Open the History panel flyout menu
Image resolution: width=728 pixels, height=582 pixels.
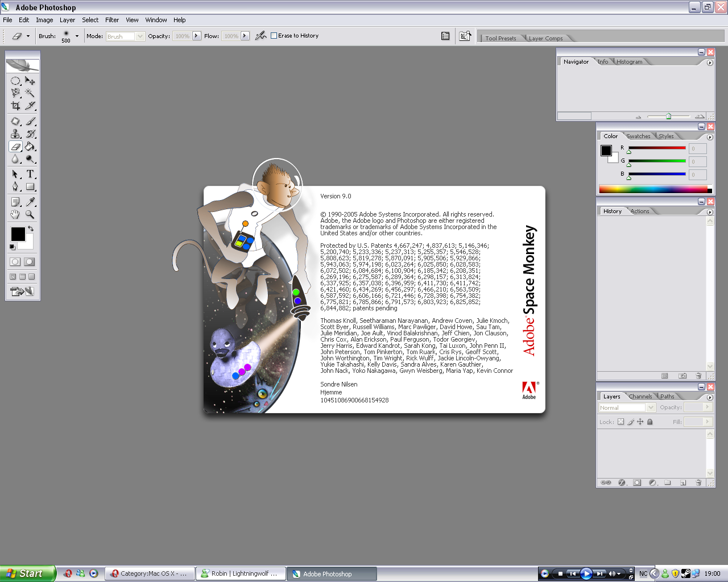point(710,212)
